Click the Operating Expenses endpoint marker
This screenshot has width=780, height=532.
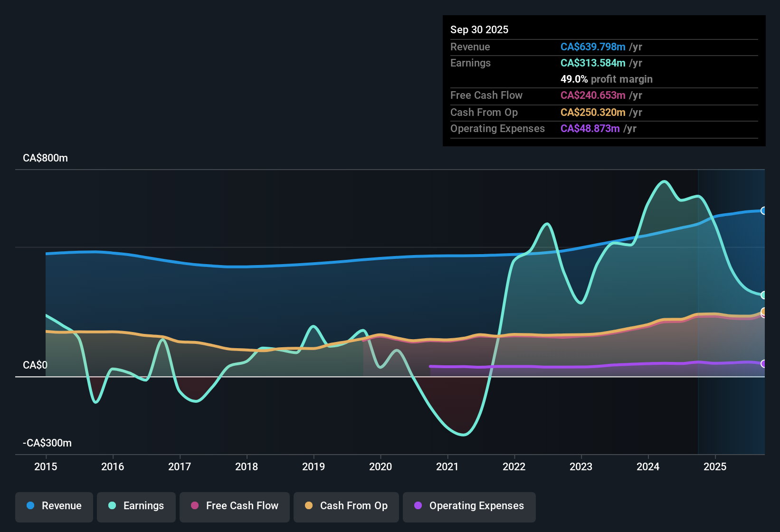point(763,364)
